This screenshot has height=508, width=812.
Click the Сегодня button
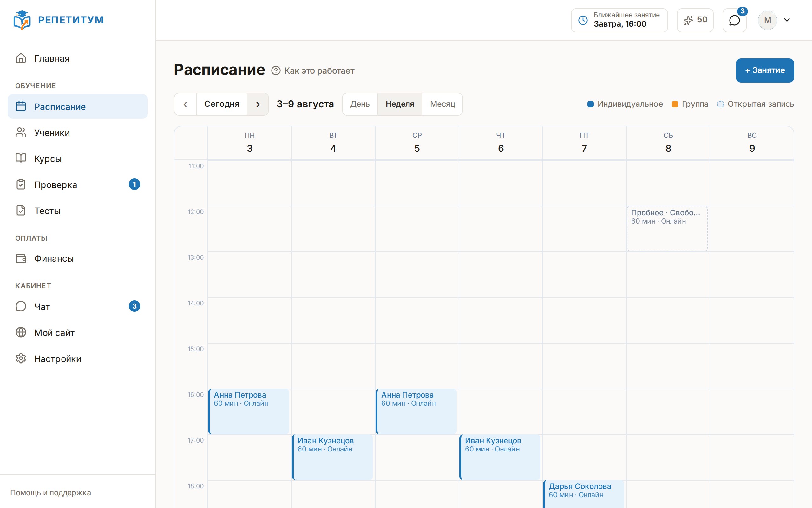tap(221, 104)
